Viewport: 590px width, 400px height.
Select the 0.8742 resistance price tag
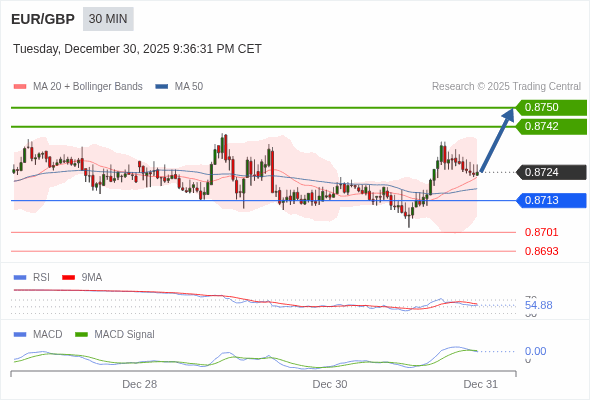[x=551, y=126]
